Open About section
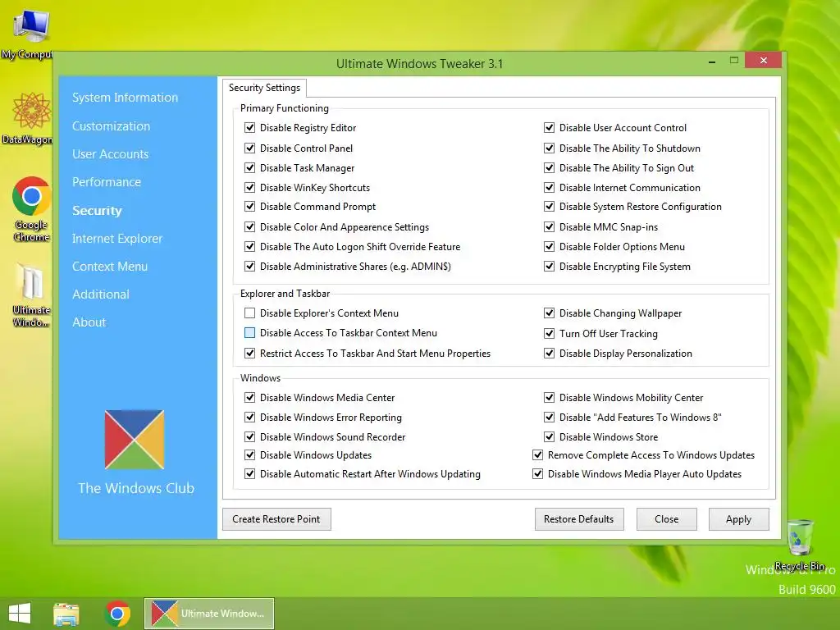The image size is (840, 630). (89, 322)
